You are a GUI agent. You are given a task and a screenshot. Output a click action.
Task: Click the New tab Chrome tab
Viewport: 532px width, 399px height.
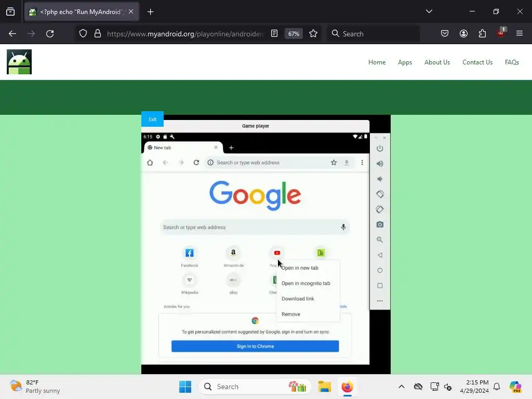[183, 148]
